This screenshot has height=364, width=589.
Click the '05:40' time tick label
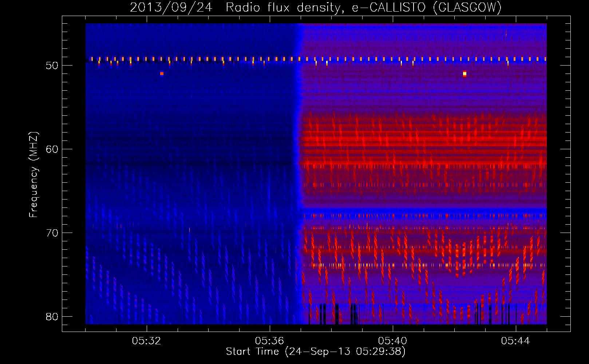click(392, 341)
